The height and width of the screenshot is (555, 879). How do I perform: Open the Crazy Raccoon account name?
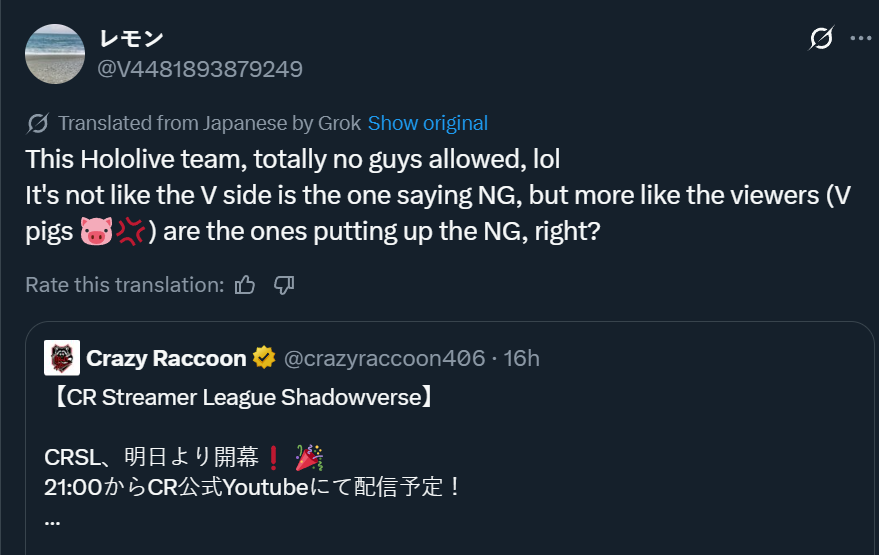point(166,358)
